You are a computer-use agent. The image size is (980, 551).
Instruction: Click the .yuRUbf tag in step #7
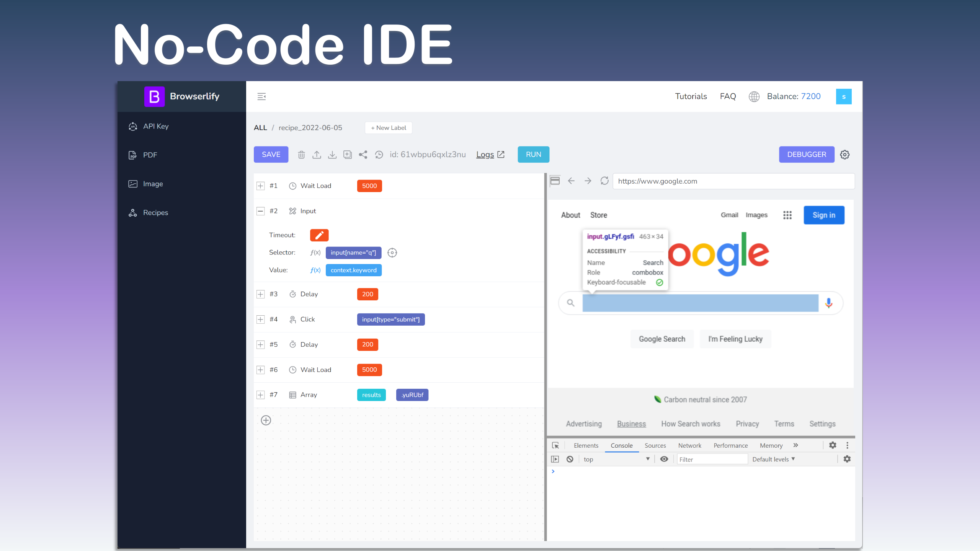coord(412,395)
